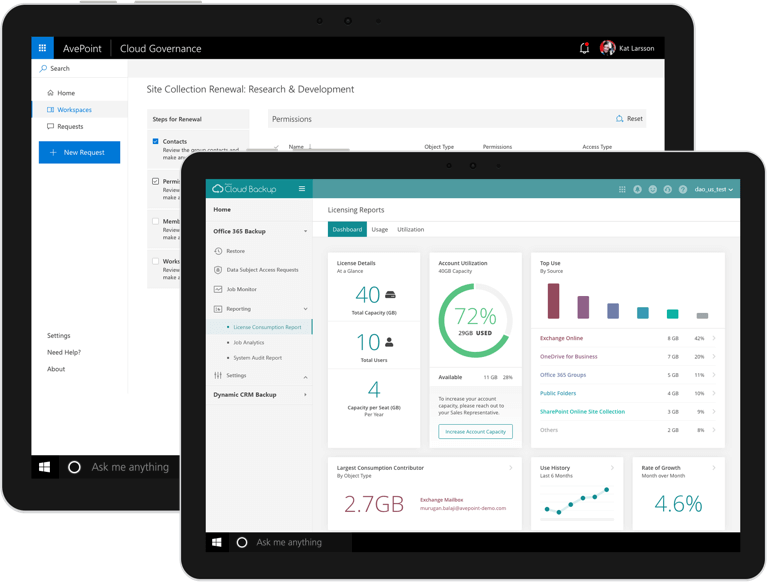The width and height of the screenshot is (767, 582).
Task: Click the Settings sliders icon in Cloud Backup
Action: pyautogui.click(x=218, y=376)
